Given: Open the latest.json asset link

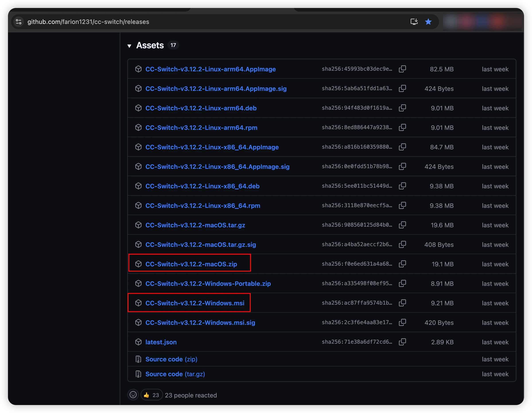Looking at the screenshot, I should tap(161, 342).
